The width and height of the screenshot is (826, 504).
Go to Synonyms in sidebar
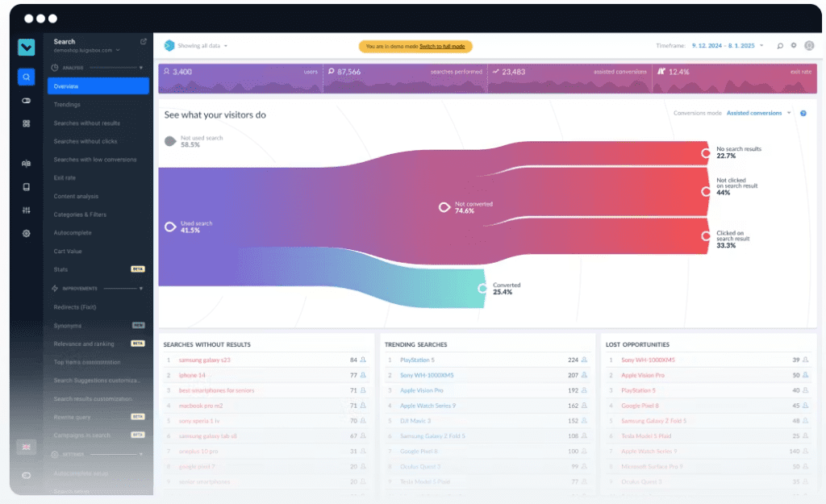[x=68, y=326]
